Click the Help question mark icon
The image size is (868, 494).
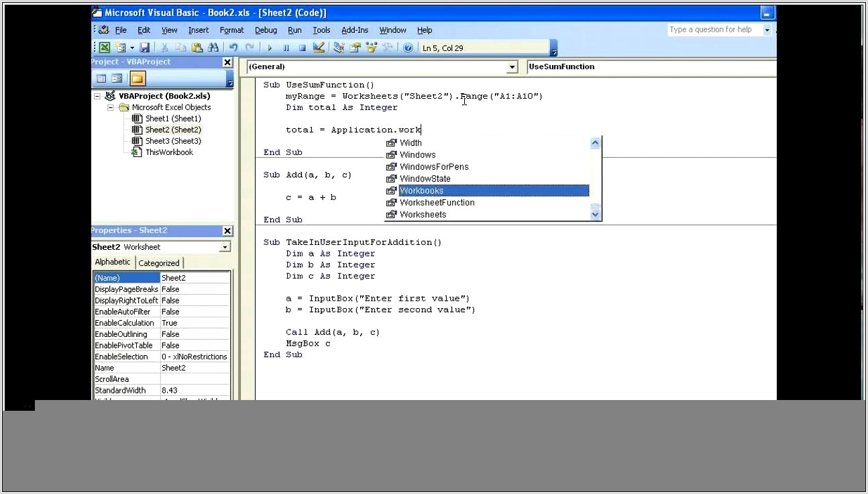[407, 48]
